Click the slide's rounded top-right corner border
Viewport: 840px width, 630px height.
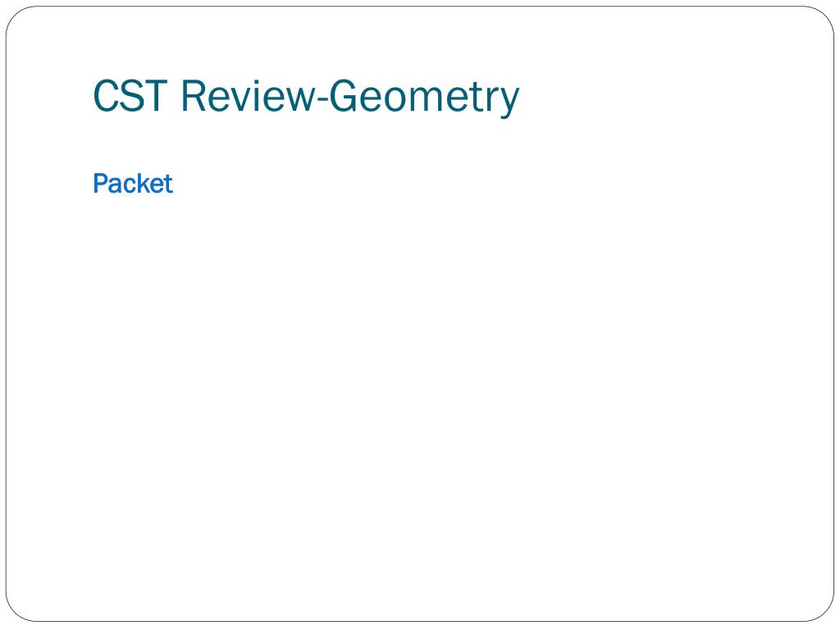[x=824, y=16]
